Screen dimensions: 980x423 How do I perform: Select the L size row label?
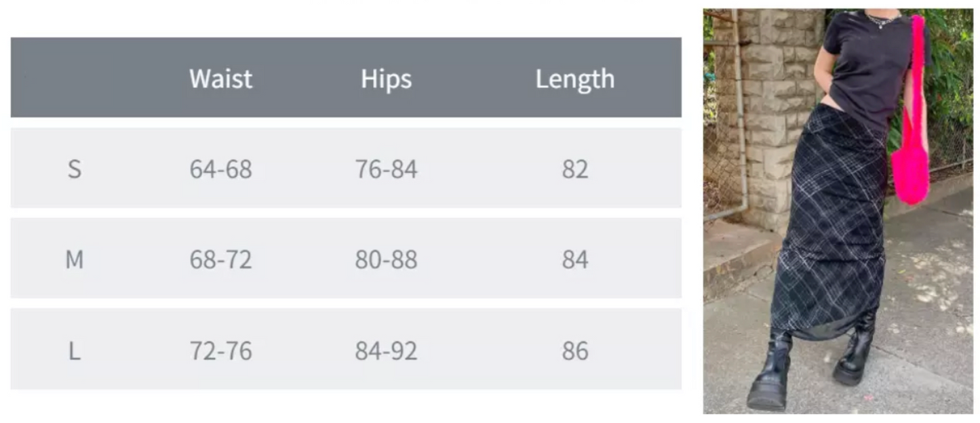click(x=74, y=350)
